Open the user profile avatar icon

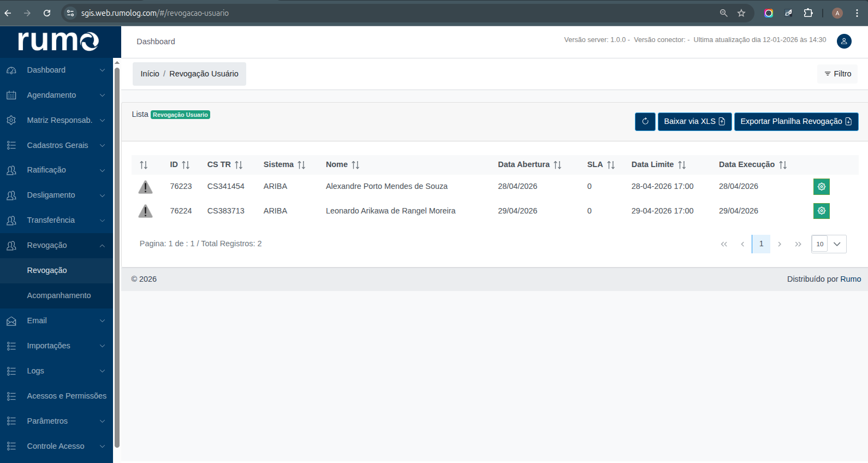tap(844, 41)
